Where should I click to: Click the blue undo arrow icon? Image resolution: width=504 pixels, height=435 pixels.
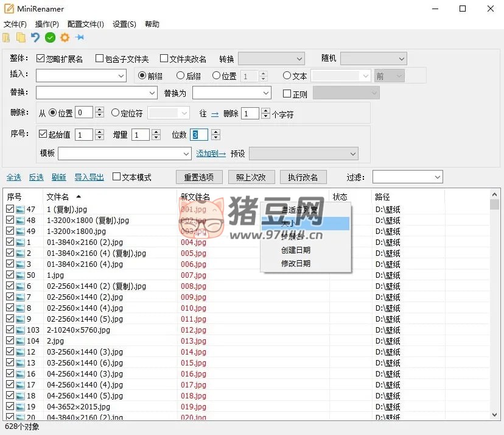(35, 38)
